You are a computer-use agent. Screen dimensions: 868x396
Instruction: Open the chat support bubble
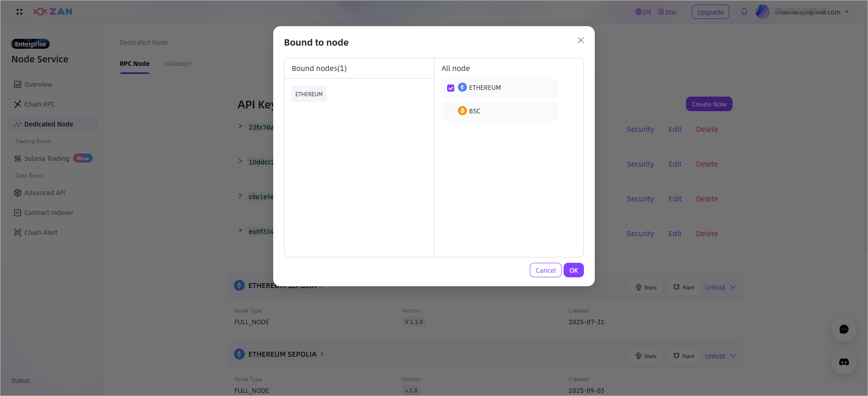click(844, 329)
